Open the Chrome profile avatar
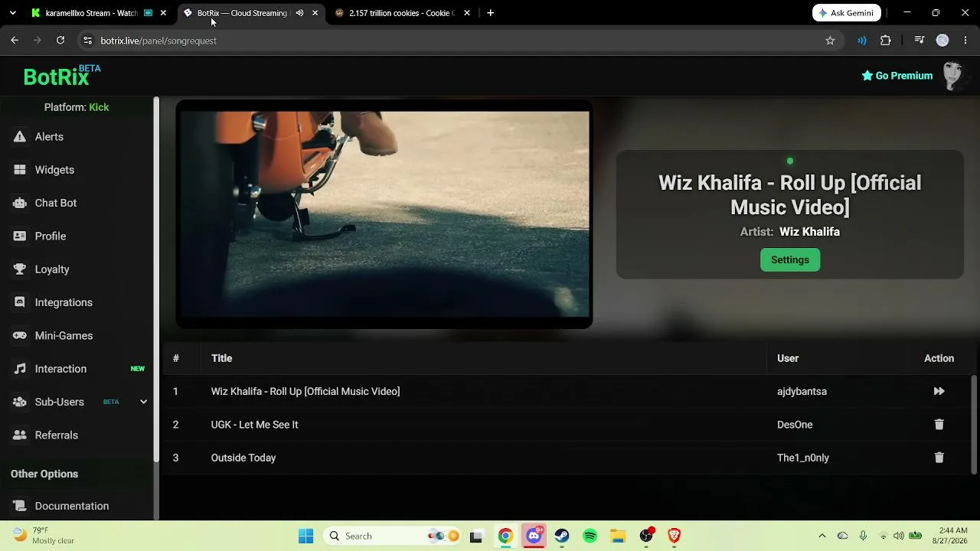The height and width of the screenshot is (551, 980). (x=942, y=41)
